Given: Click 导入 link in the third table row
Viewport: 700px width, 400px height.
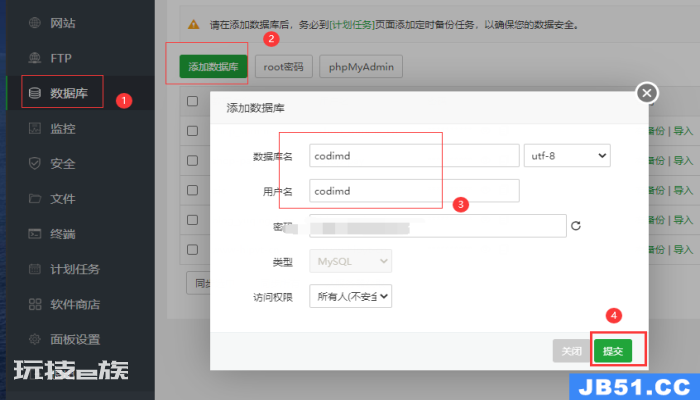Looking at the screenshot, I should point(683,190).
